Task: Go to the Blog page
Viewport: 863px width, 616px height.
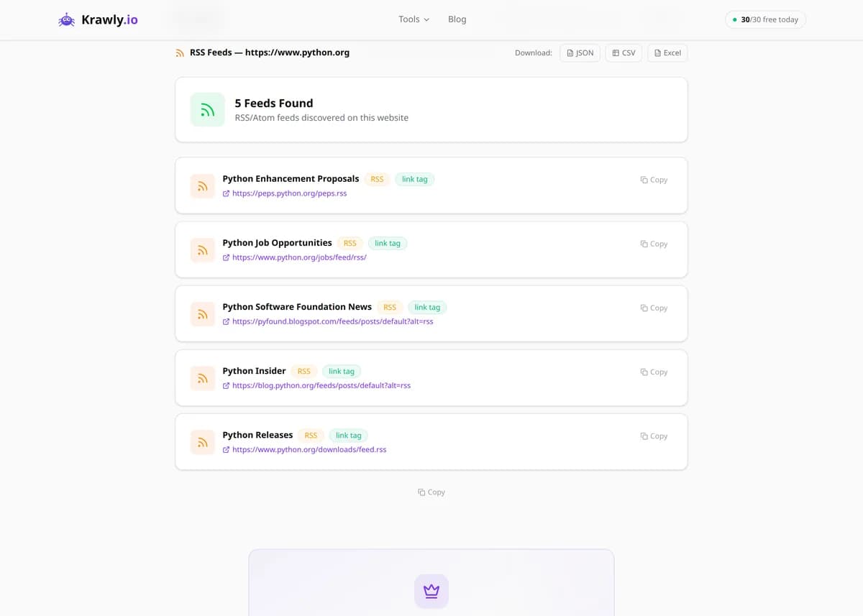Action: pyautogui.click(x=457, y=19)
